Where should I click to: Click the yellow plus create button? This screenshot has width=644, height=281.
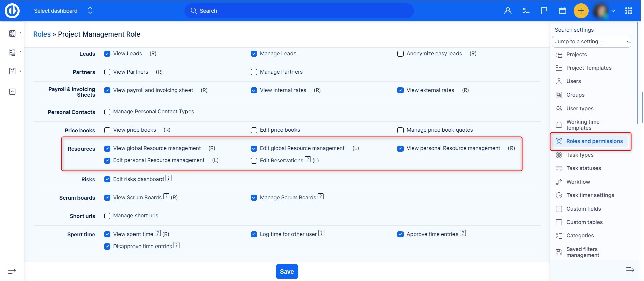(x=581, y=11)
